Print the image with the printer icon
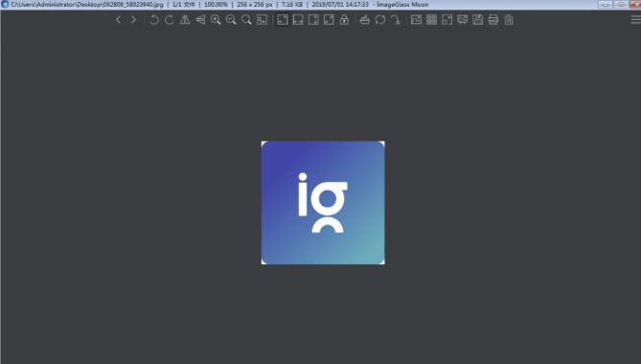This screenshot has width=641, height=364. 493,19
